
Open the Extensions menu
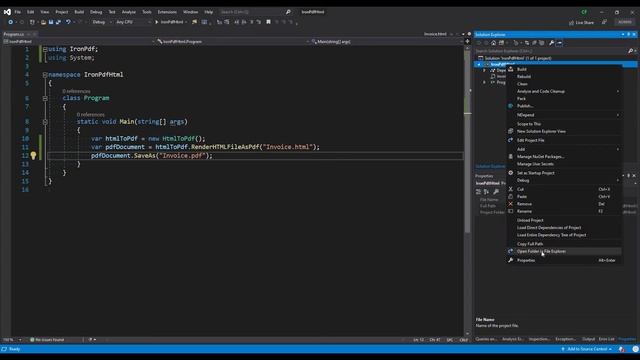click(167, 12)
